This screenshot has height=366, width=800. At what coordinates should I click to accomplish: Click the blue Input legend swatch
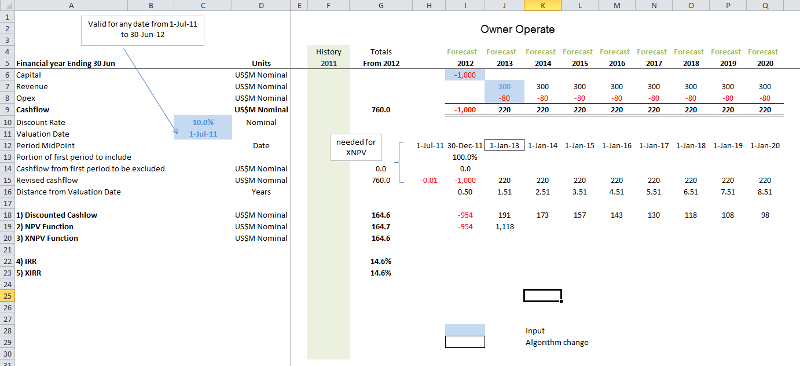[465, 330]
